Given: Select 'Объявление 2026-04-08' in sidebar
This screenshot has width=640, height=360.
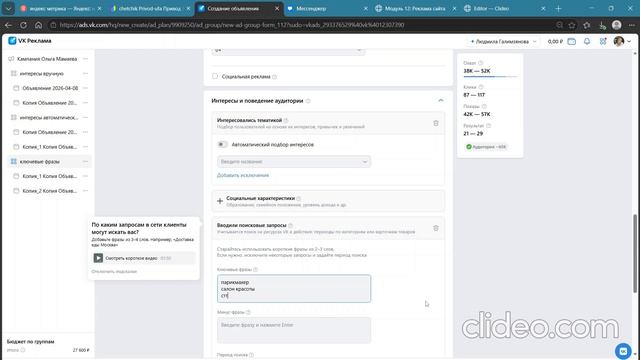Looking at the screenshot, I should click(x=50, y=88).
